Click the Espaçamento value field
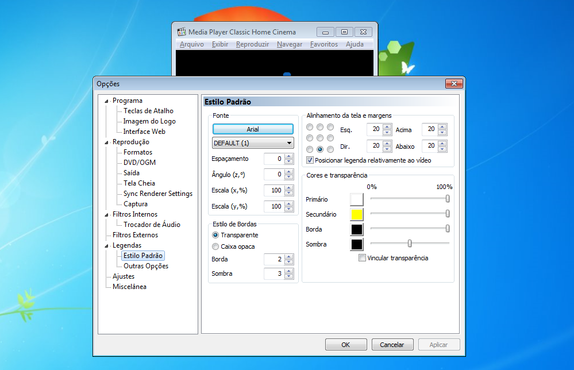This screenshot has width=574, height=370. pos(274,159)
